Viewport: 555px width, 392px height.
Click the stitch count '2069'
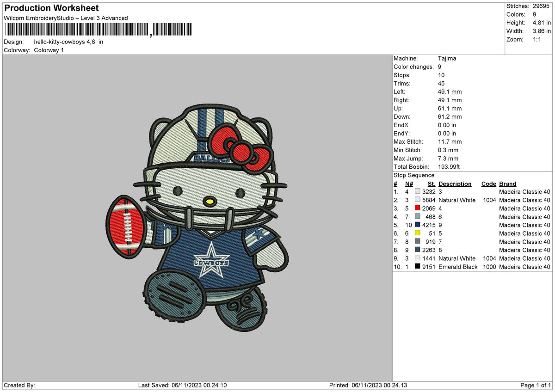pyautogui.click(x=429, y=208)
